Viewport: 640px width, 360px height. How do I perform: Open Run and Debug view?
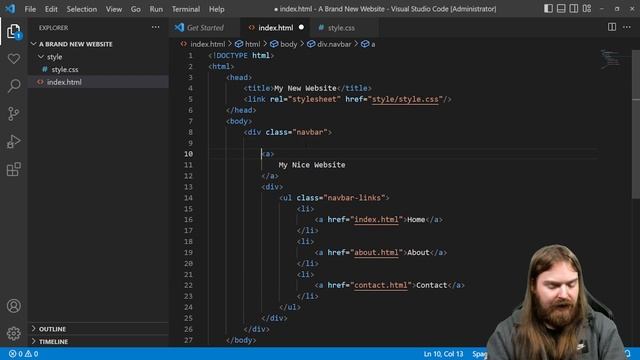tap(13, 141)
